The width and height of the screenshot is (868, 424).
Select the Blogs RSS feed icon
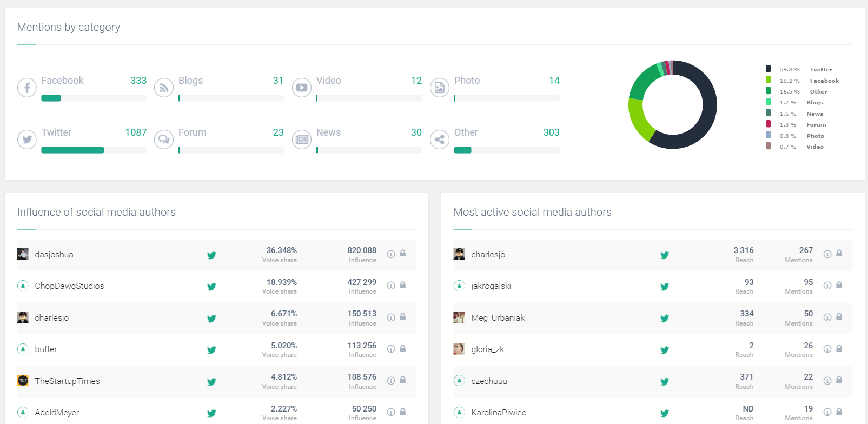pos(164,88)
